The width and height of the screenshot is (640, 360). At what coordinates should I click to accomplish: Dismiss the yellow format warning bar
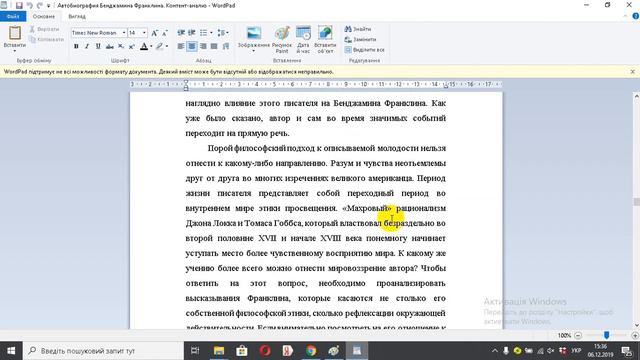click(x=632, y=71)
